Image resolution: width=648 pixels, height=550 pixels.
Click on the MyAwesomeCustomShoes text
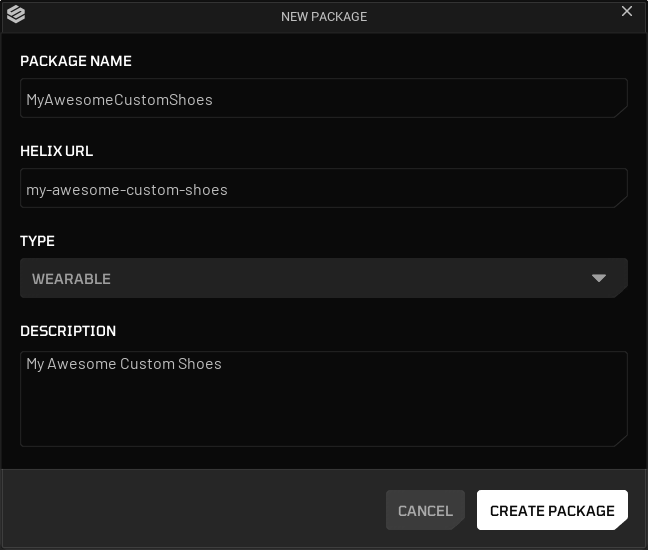point(119,100)
